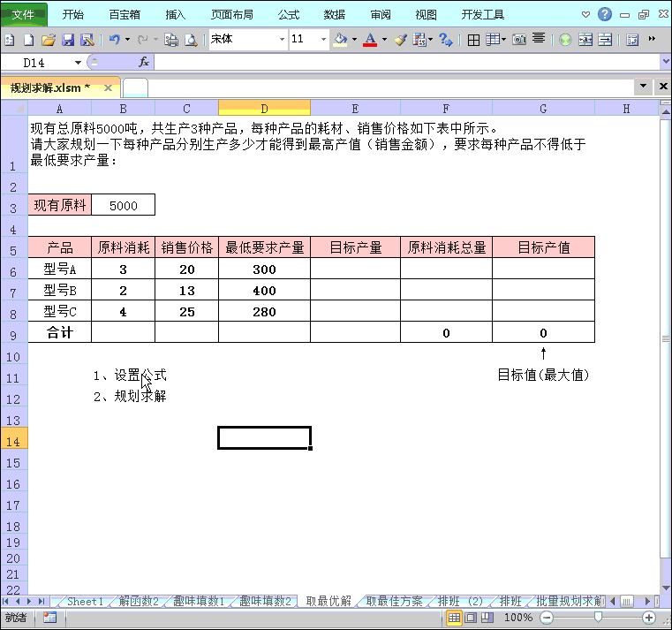Expand the Undo history dropdown arrow
Image resolution: width=672 pixels, height=630 pixels.
tap(128, 40)
